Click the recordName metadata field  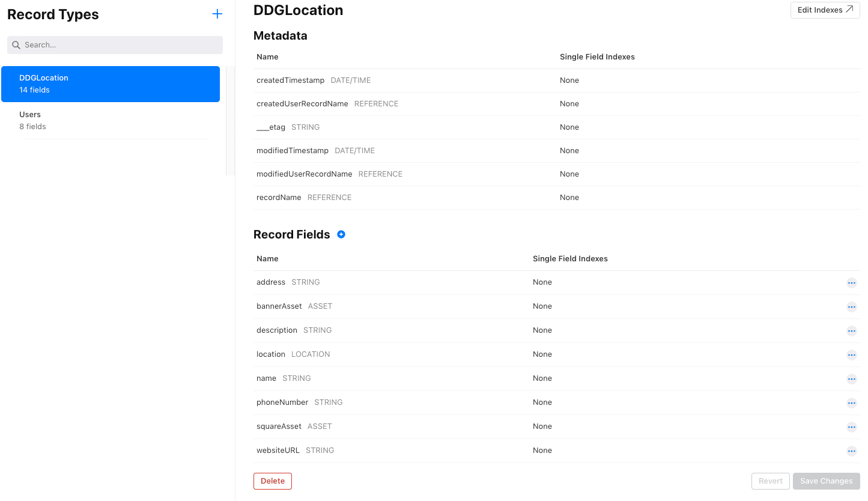(279, 198)
